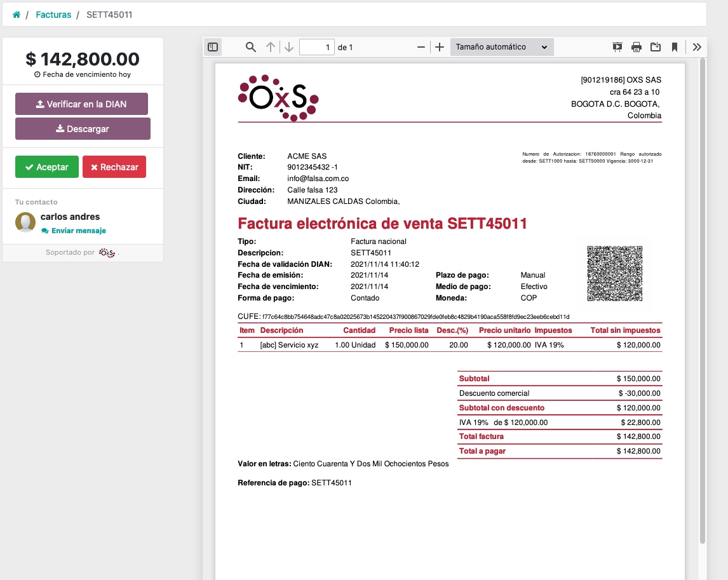The width and height of the screenshot is (728, 580).
Task: Click currency value 'COP'
Action: pos(529,298)
